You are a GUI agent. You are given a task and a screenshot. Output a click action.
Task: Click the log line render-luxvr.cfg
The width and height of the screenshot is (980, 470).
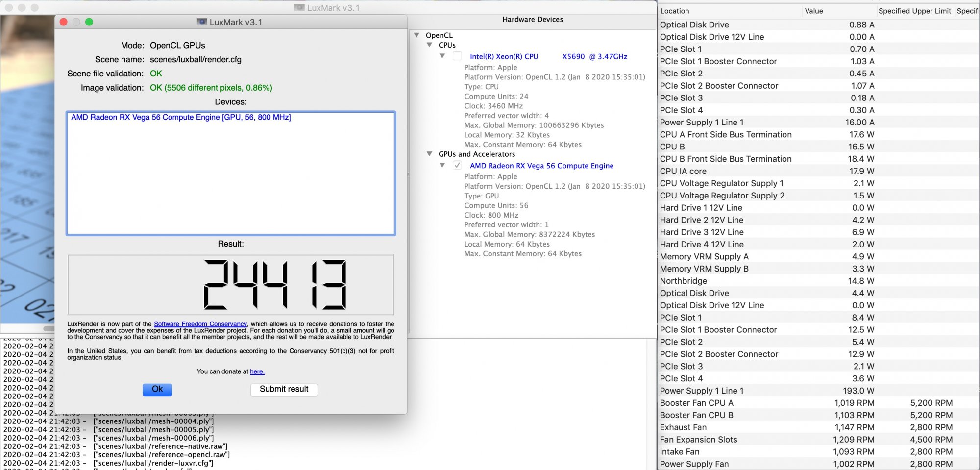[108, 463]
